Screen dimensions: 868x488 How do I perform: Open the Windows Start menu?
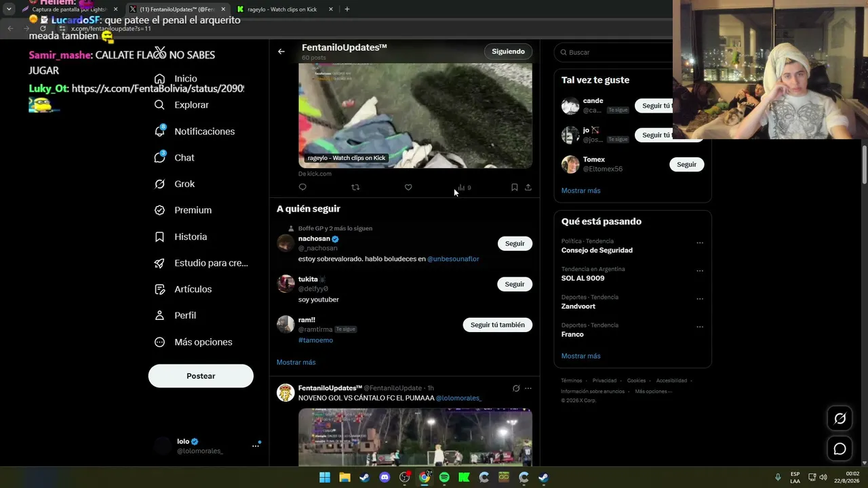pos(325,477)
